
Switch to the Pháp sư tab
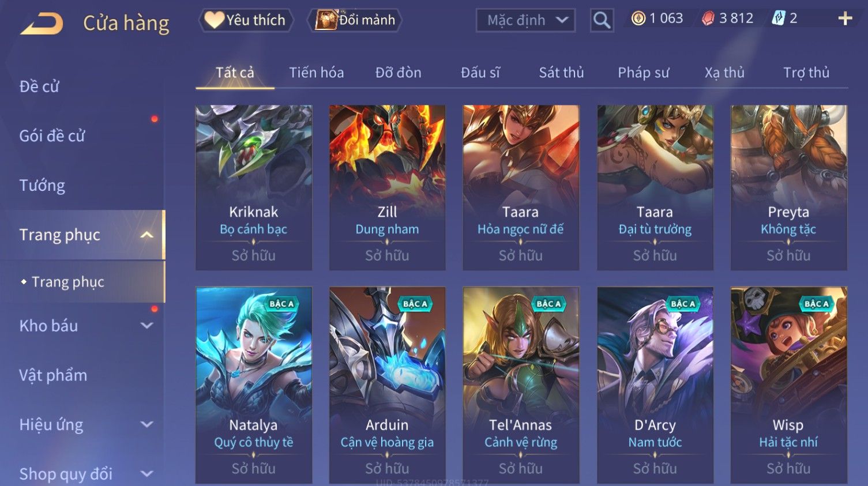click(x=643, y=73)
